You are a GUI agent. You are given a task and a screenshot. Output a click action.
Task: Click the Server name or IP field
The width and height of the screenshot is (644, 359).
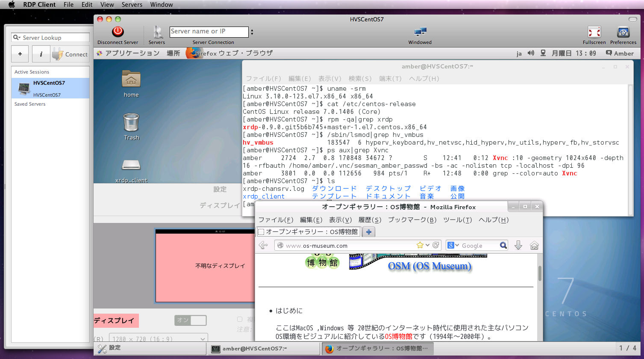(209, 32)
